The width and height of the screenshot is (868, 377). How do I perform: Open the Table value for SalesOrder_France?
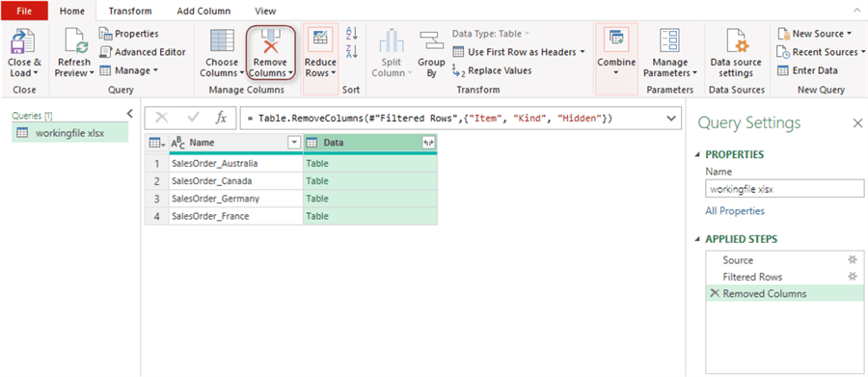coord(317,216)
